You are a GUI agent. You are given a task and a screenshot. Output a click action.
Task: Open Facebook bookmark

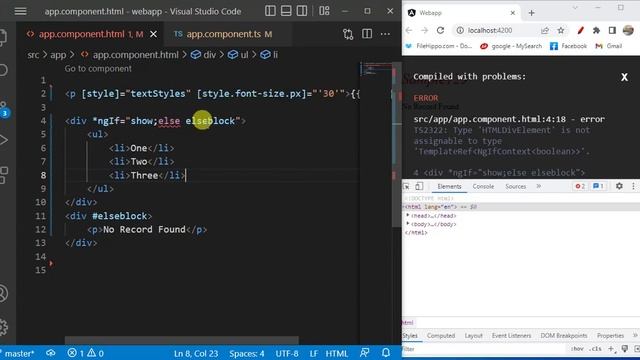[568, 46]
